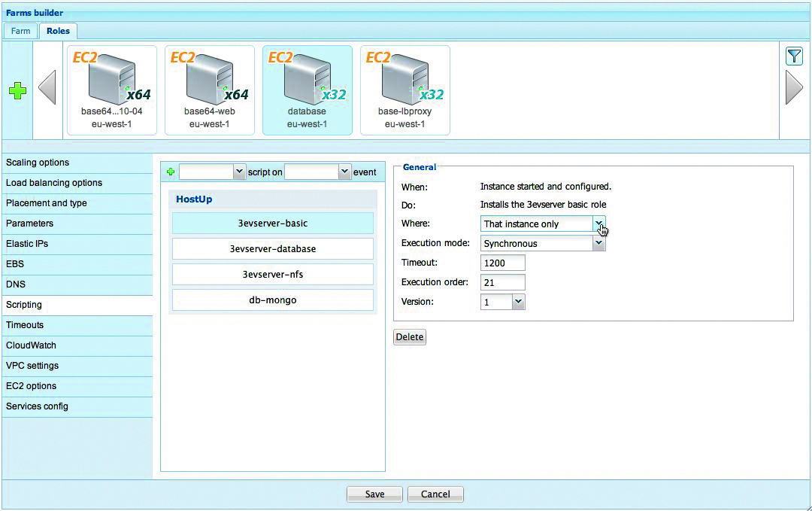This screenshot has width=812, height=511.
Task: Select the 3evserver-database script
Action: [272, 249]
